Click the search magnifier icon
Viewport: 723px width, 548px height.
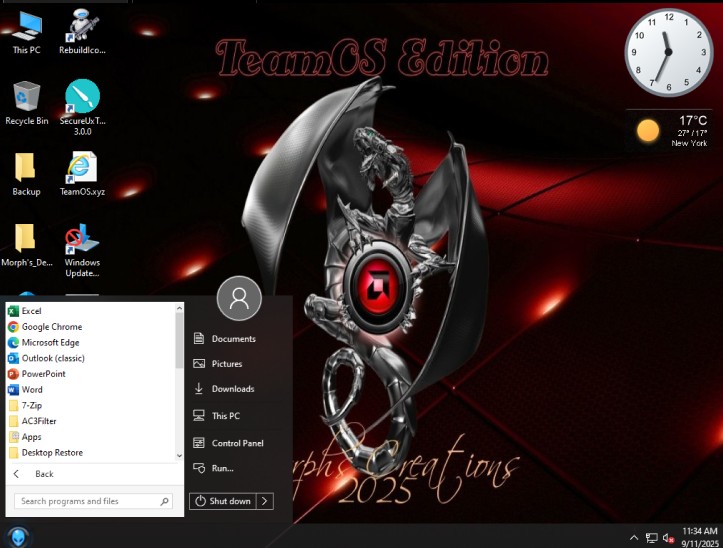point(165,501)
